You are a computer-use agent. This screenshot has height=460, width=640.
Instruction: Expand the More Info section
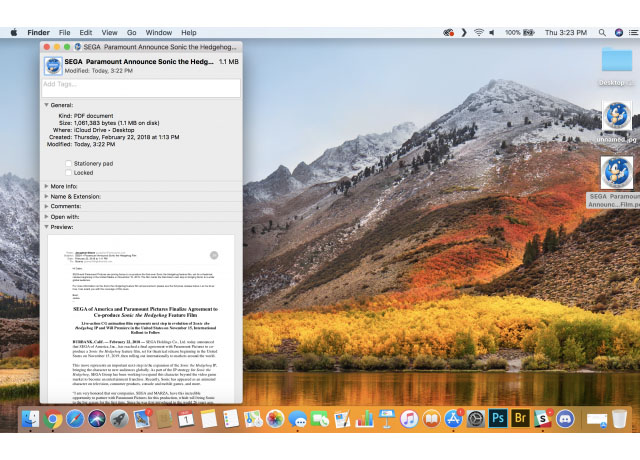[46, 186]
